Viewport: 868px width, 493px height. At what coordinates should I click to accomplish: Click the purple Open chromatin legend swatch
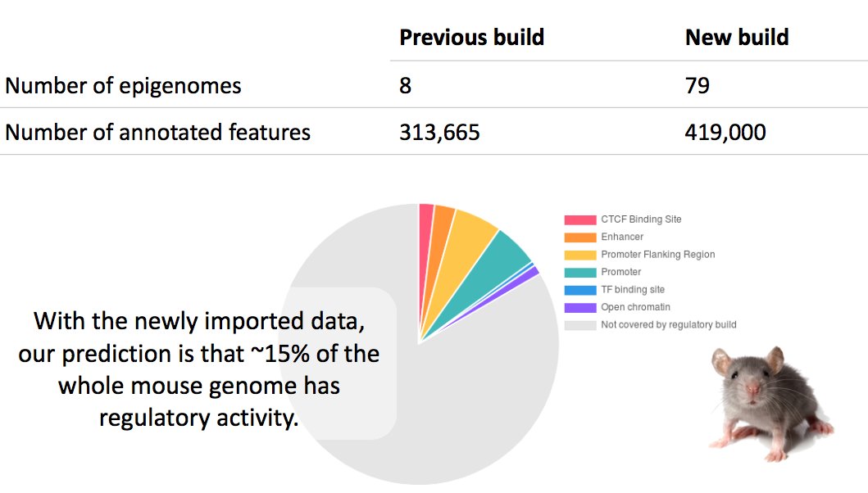[x=580, y=308]
